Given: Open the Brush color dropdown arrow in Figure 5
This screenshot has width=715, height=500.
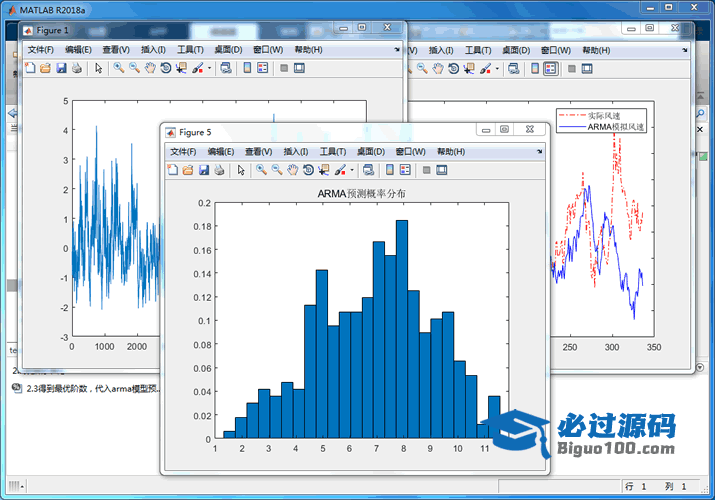Looking at the screenshot, I should (x=352, y=170).
